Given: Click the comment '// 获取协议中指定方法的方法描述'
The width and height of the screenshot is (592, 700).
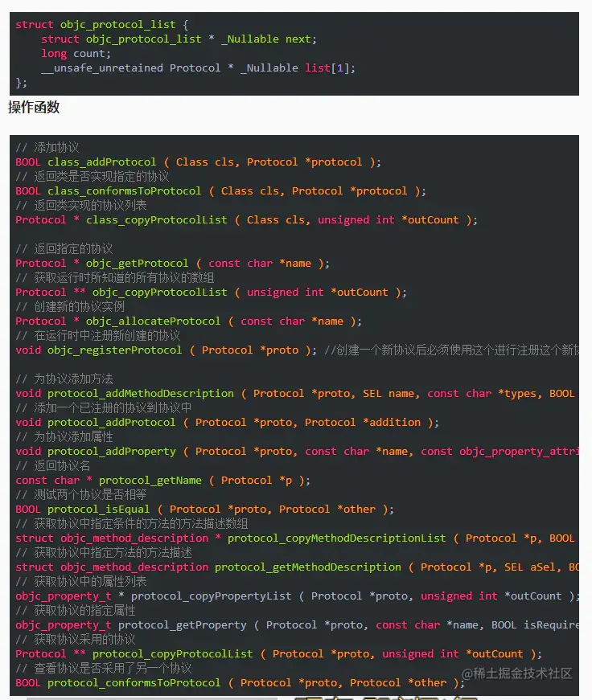Looking at the screenshot, I should point(104,553).
